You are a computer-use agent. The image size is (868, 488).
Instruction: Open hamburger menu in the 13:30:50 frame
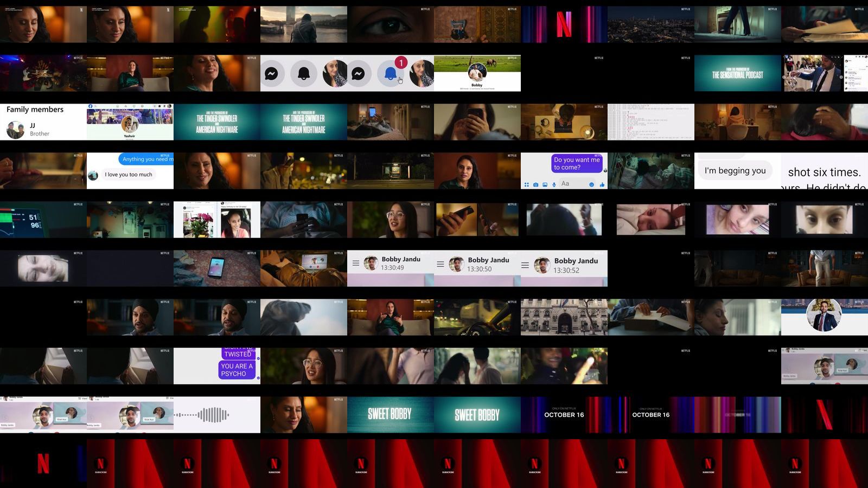pyautogui.click(x=441, y=264)
